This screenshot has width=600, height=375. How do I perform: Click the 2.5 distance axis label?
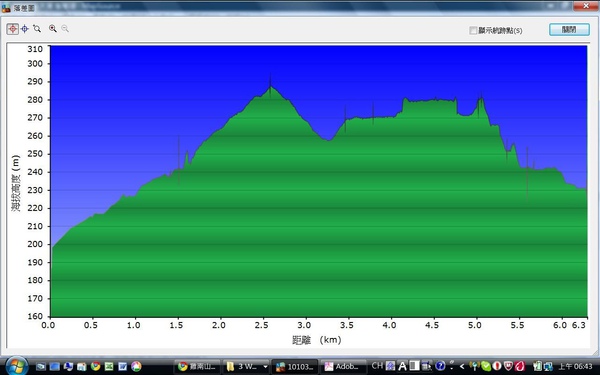coord(261,325)
